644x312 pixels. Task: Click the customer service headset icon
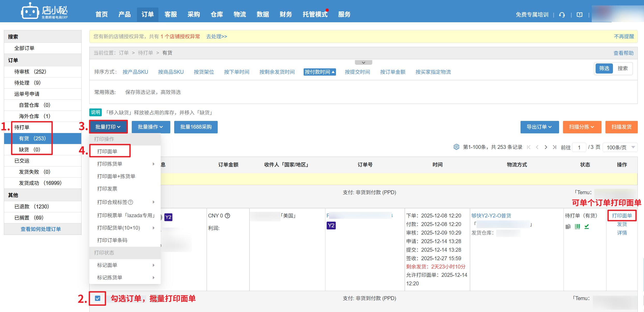click(562, 15)
